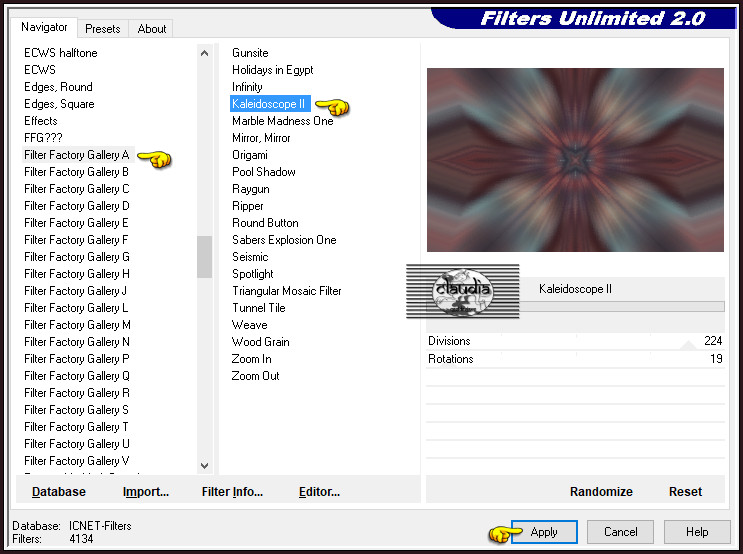The height and width of the screenshot is (554, 743).
Task: Click the Randomize button
Action: (x=601, y=491)
